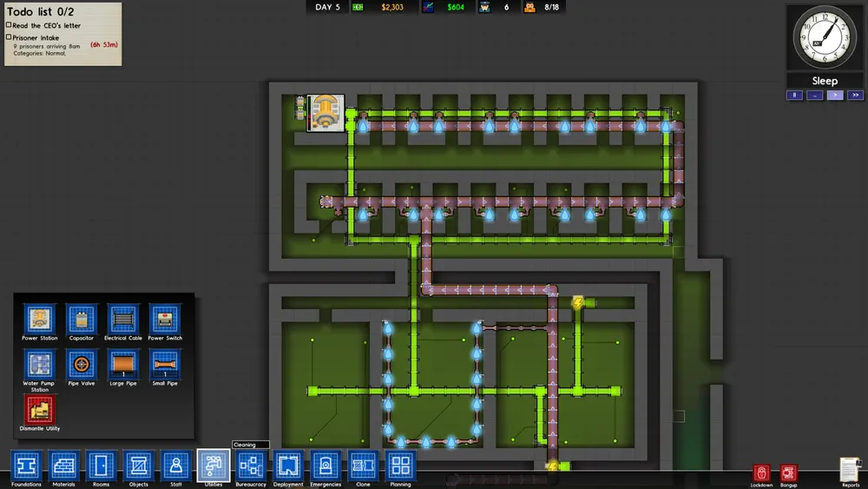Check the Prisoner Intake task
Screen dimensions: 868x489
[9, 37]
